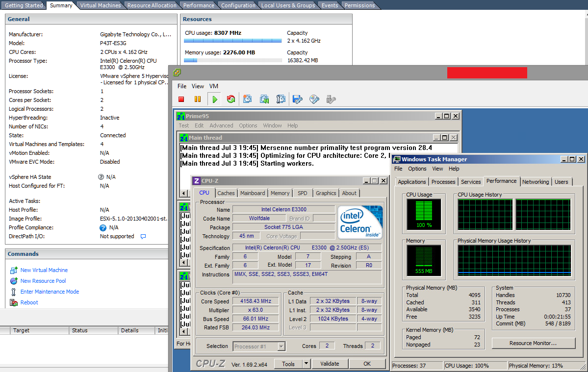Click the Tools button in CPU-Z
The height and width of the screenshot is (372, 588).
(x=288, y=364)
